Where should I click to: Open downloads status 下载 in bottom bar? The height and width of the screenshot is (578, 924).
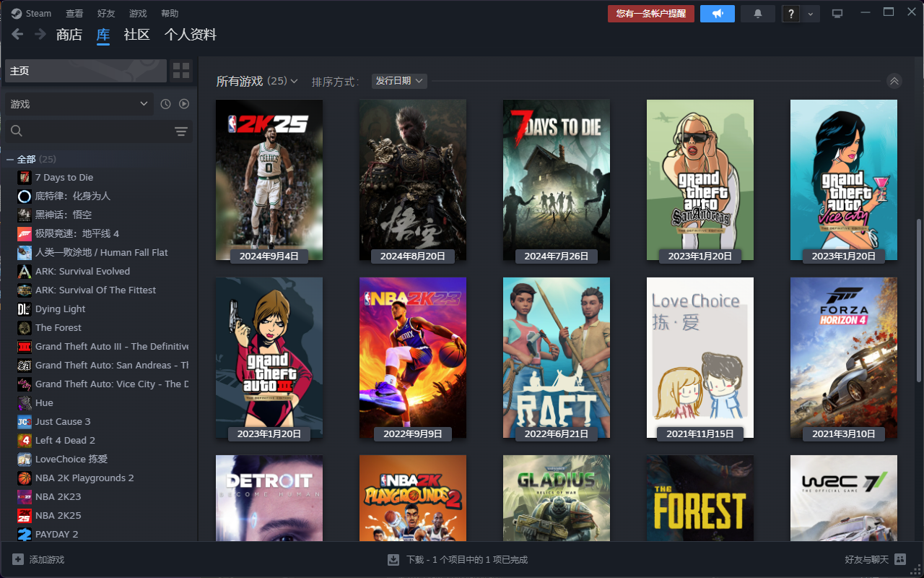pyautogui.click(x=458, y=559)
